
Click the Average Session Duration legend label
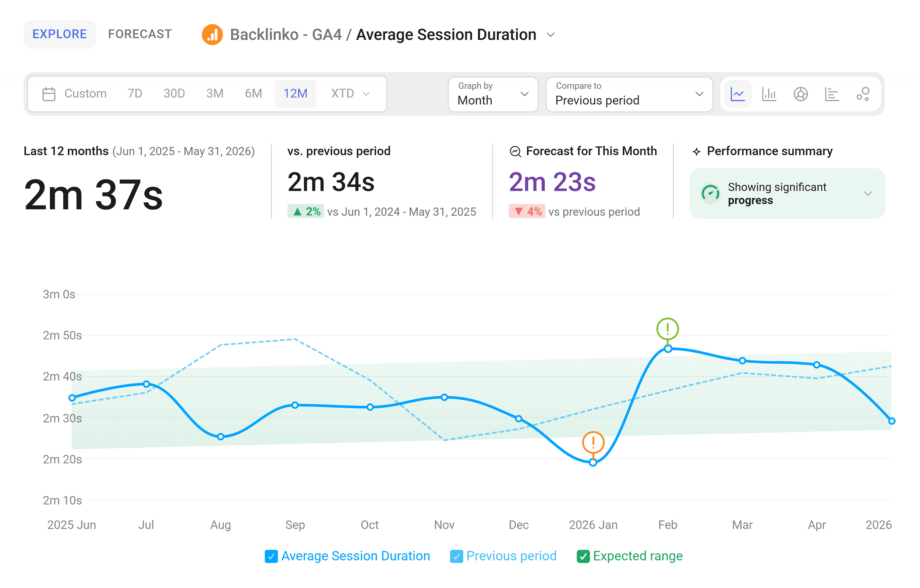355,556
